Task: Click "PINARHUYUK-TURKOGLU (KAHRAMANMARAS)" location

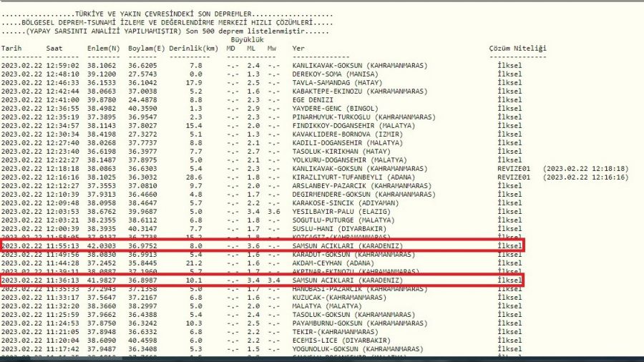Action: click(364, 117)
